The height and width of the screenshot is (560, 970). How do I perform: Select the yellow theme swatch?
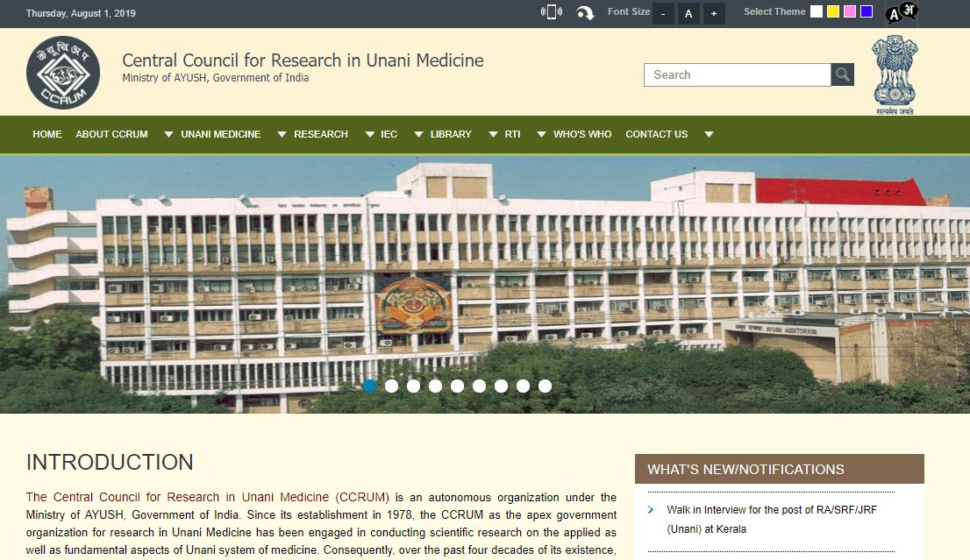coord(833,12)
